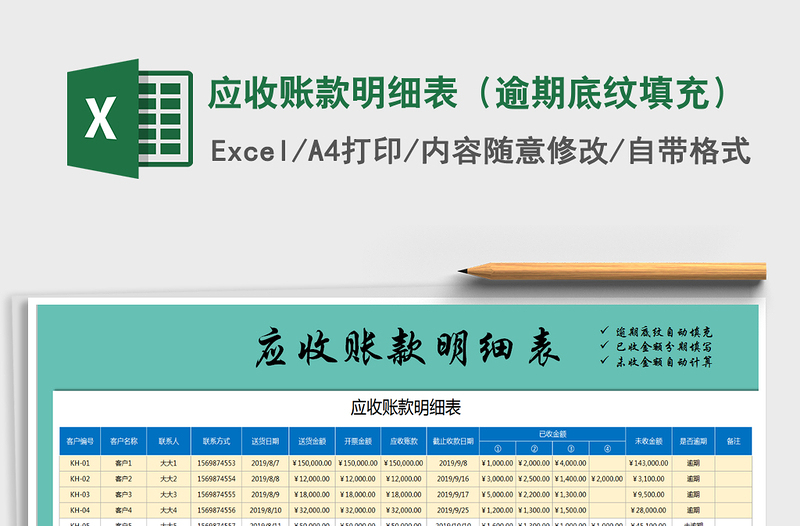Click the 逾期 status cell in row KH-04
The height and width of the screenshot is (526, 800).
click(693, 510)
